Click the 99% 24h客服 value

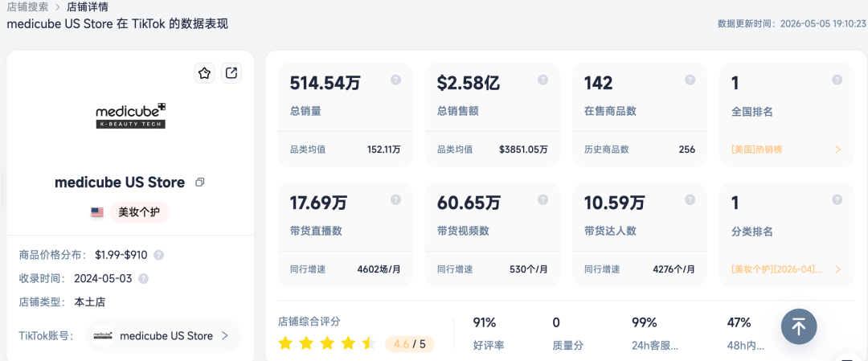645,322
